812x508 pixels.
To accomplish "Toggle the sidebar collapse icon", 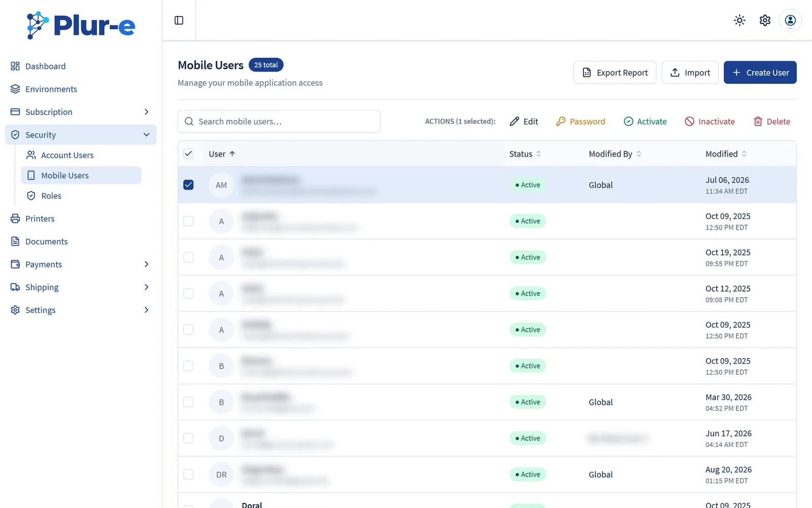I will [179, 20].
